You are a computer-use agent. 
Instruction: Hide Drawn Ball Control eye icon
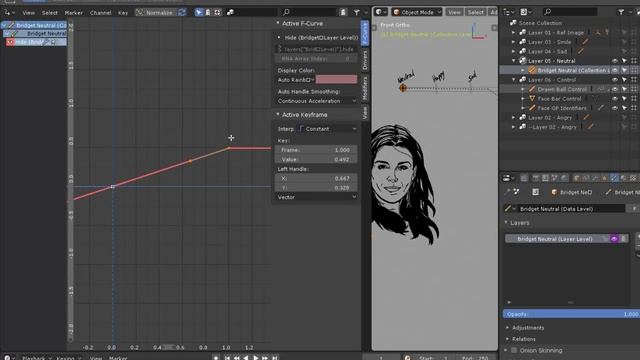click(x=615, y=89)
